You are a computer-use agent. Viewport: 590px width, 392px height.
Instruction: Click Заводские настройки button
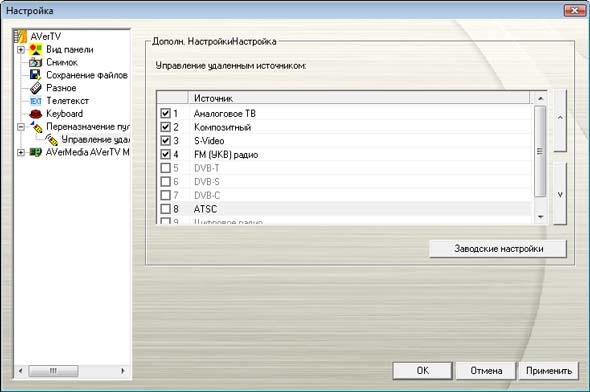[x=498, y=249]
